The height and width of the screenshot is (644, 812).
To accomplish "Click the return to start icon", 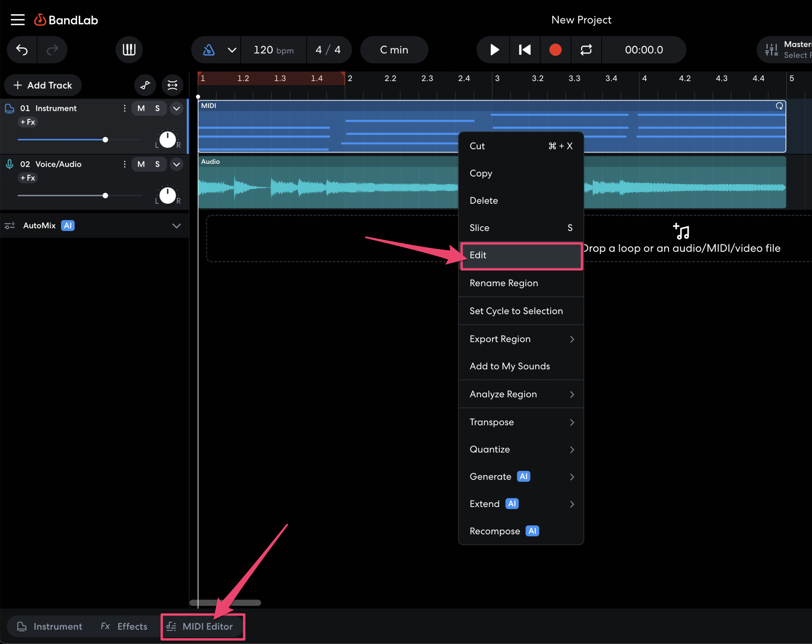I will click(525, 50).
